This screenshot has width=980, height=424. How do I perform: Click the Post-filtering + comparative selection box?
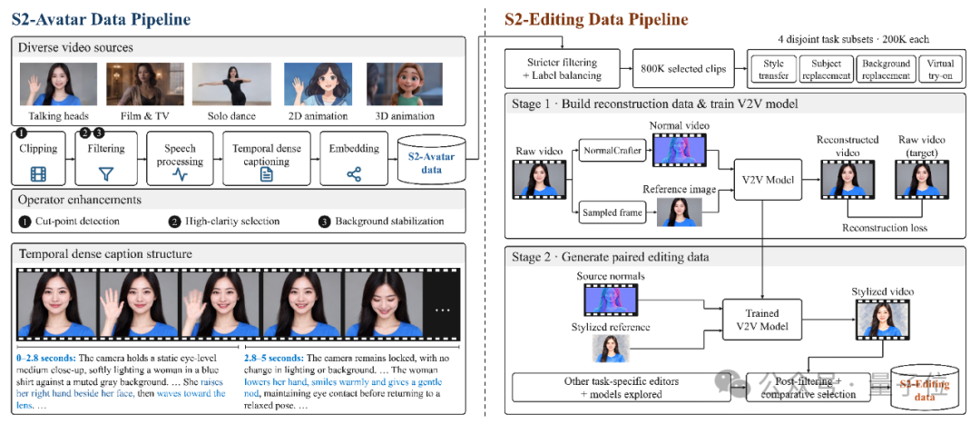click(810, 388)
